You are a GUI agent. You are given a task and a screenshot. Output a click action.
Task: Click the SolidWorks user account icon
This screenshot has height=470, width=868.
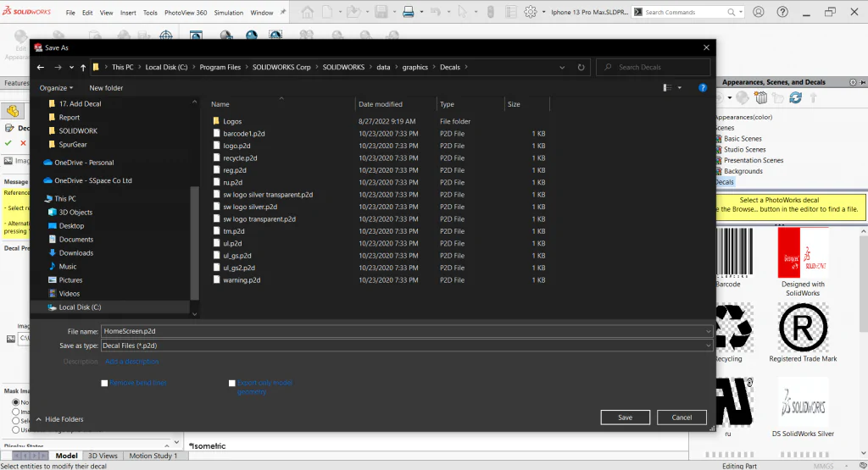point(759,12)
